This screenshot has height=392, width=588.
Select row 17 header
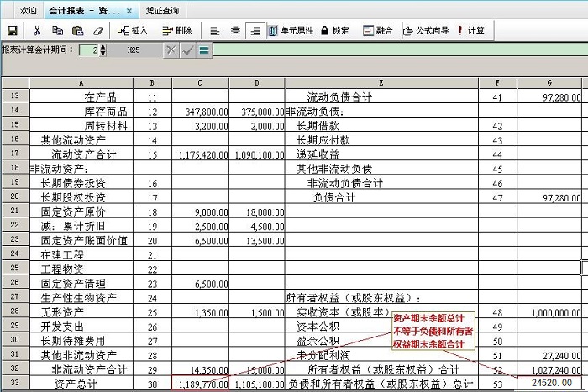click(15, 154)
